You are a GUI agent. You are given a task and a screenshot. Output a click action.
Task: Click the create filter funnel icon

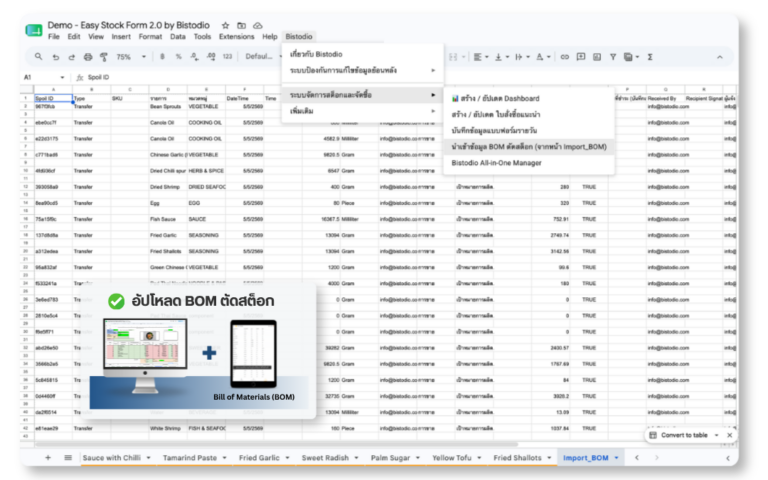[613, 57]
